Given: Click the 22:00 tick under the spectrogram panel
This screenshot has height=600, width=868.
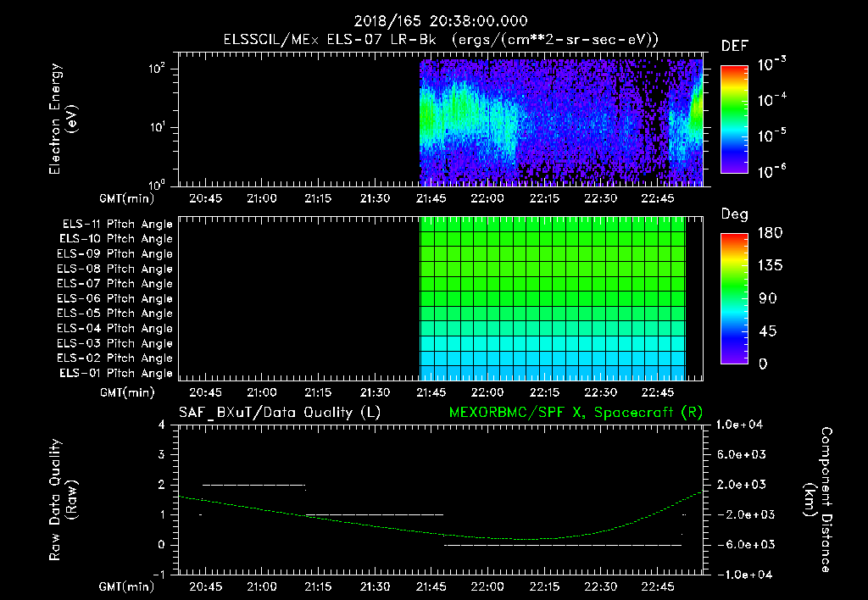Looking at the screenshot, I should click(487, 198).
